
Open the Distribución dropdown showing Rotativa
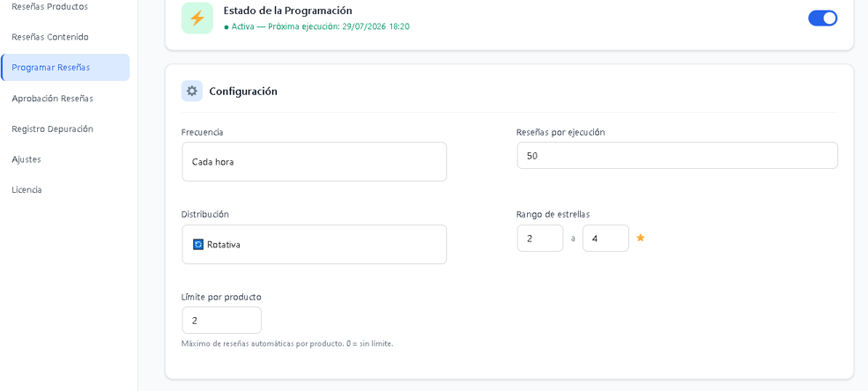pyautogui.click(x=314, y=245)
